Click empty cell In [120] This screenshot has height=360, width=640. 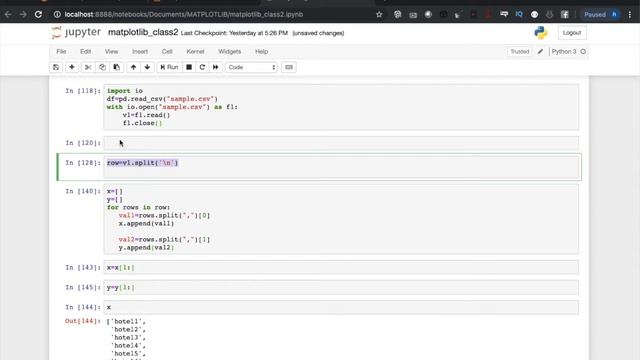coord(341,143)
